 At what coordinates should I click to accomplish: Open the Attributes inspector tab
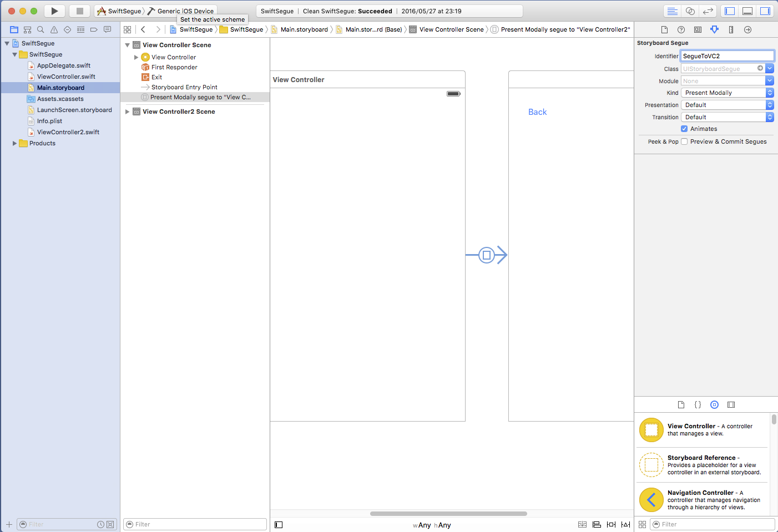714,29
